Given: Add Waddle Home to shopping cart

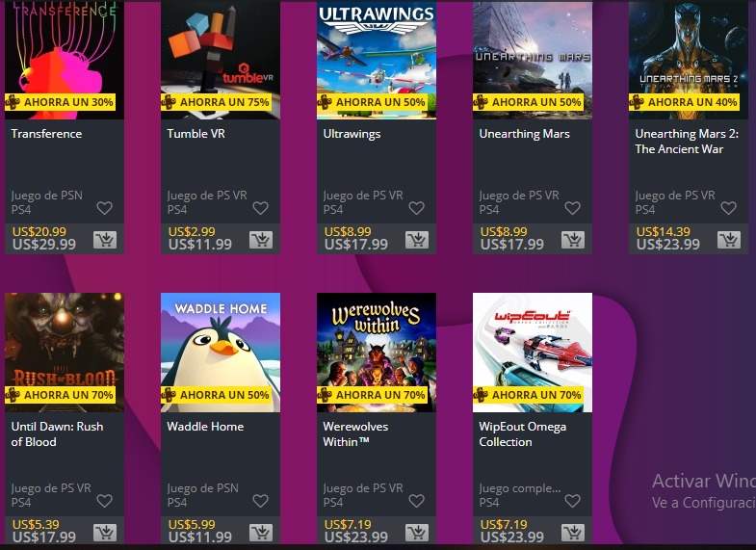Looking at the screenshot, I should 261,532.
